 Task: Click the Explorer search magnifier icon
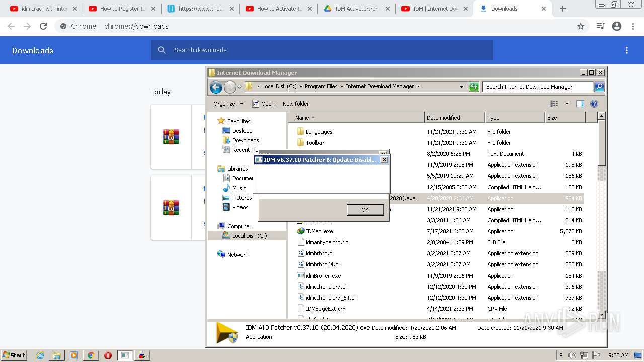(599, 87)
